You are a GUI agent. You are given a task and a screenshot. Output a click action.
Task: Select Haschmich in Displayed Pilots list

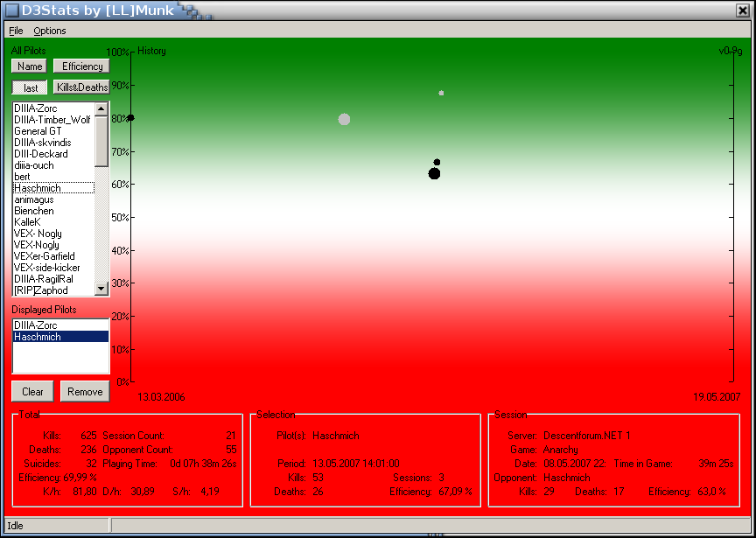point(36,337)
